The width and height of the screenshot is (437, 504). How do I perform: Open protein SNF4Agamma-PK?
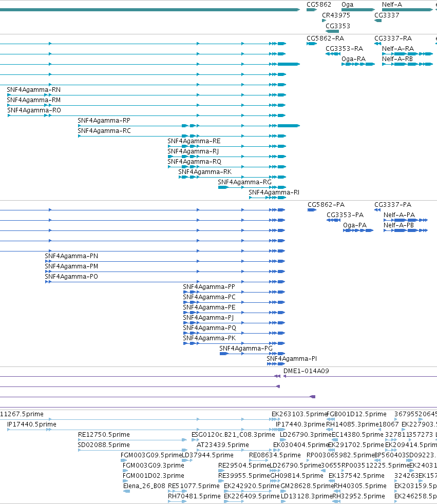coord(210,338)
